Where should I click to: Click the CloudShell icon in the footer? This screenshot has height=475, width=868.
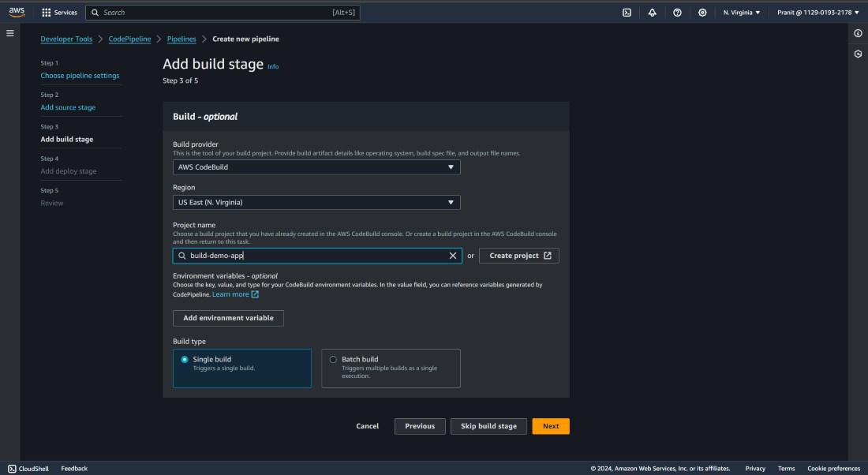pyautogui.click(x=12, y=469)
